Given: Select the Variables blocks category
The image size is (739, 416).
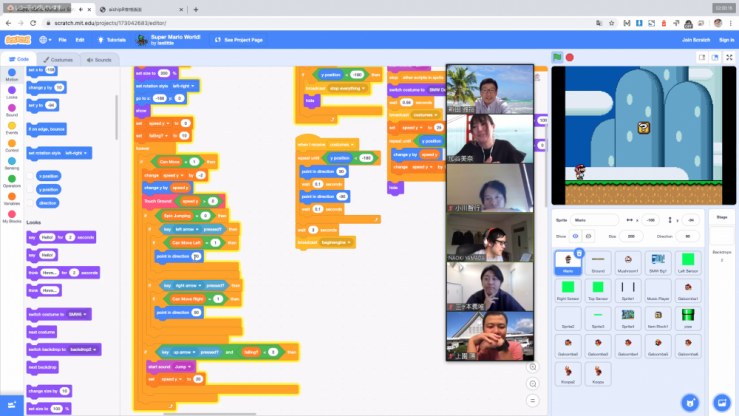Looking at the screenshot, I should pos(12,199).
